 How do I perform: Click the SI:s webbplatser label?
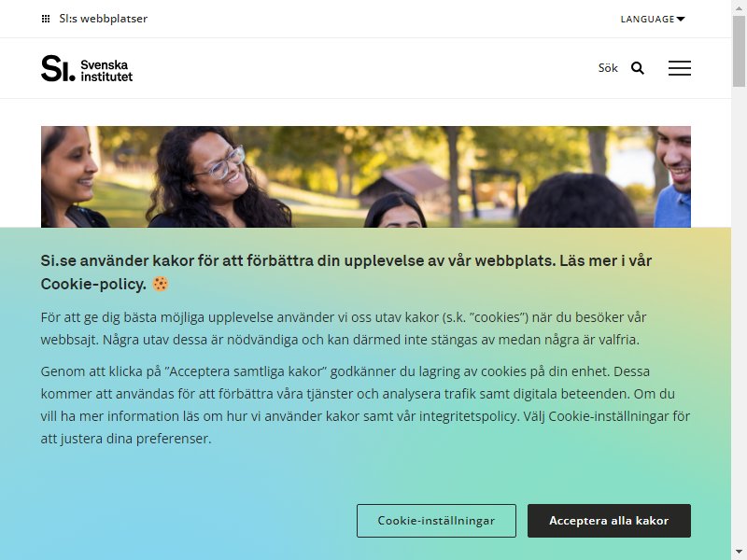[x=104, y=19]
